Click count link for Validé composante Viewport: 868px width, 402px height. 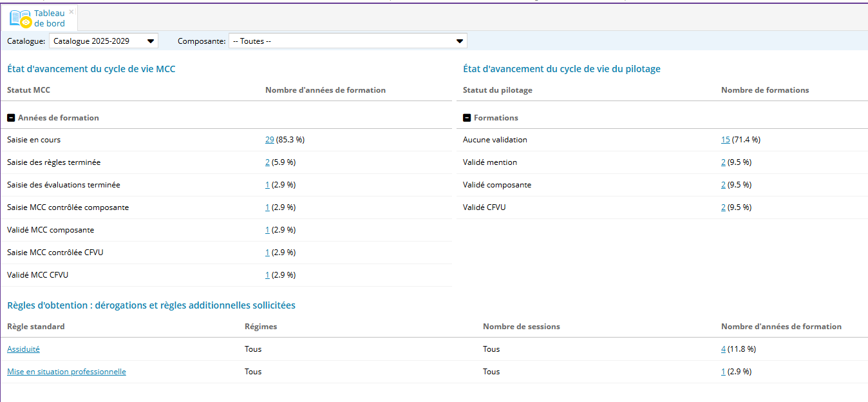click(723, 185)
